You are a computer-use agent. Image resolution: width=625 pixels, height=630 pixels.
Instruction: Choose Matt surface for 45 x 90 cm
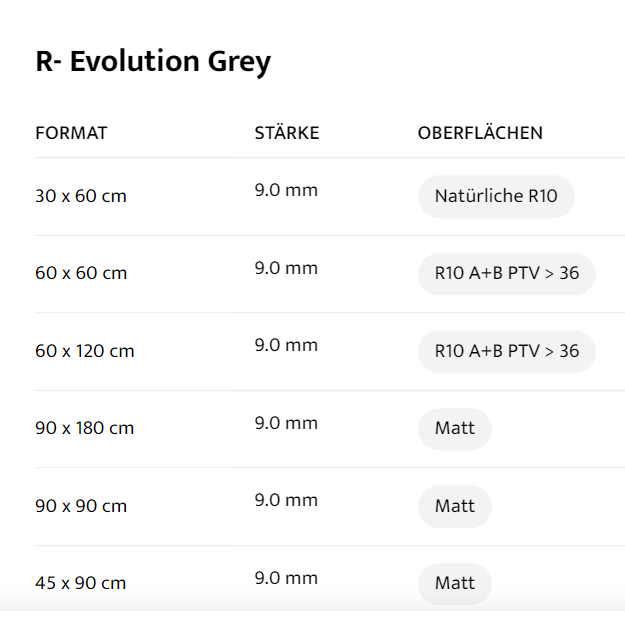click(454, 583)
